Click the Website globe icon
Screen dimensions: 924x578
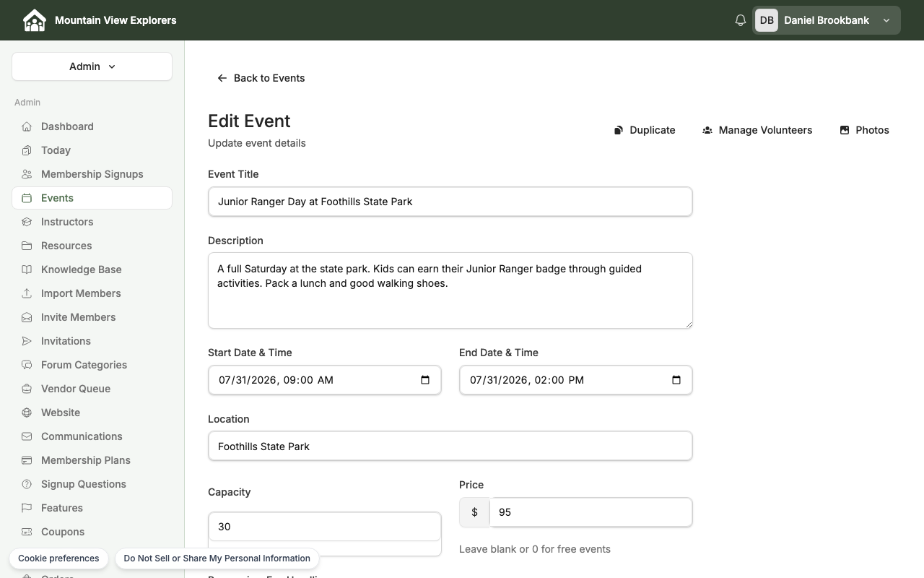27,413
